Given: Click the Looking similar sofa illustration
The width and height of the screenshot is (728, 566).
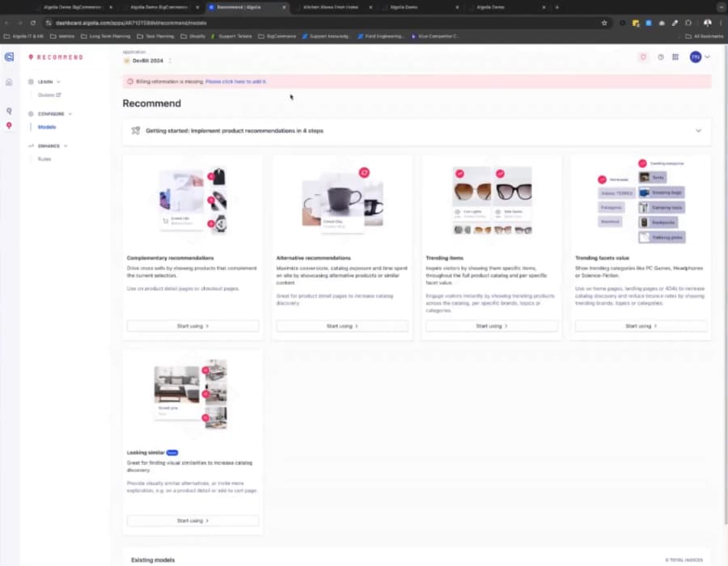Looking at the screenshot, I should [191, 395].
